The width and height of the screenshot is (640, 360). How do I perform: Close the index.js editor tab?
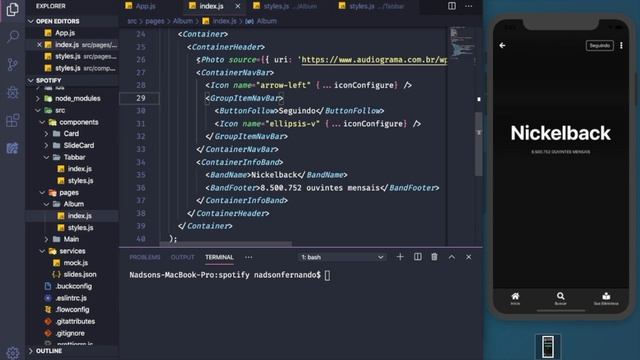tap(238, 6)
